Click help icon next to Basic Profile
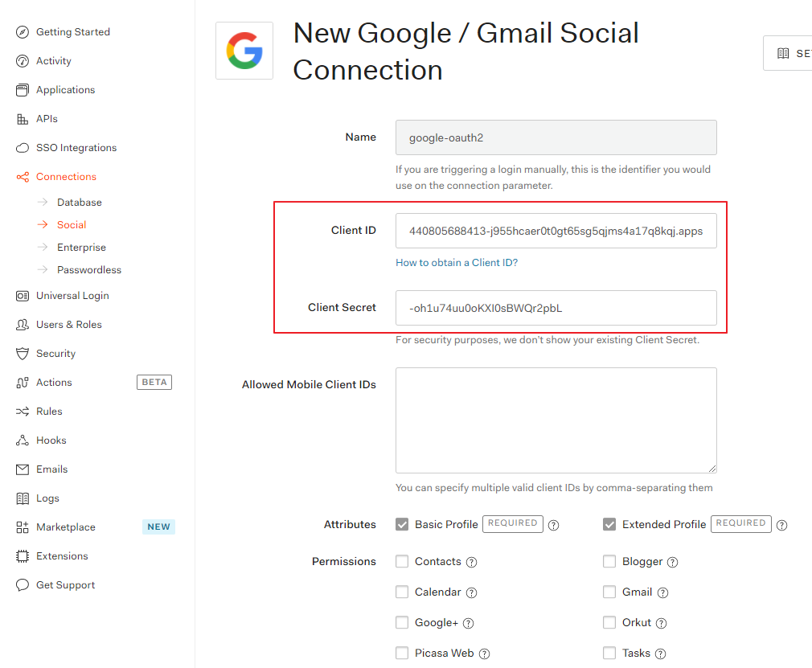Viewport: 812px width, 668px height. [554, 525]
